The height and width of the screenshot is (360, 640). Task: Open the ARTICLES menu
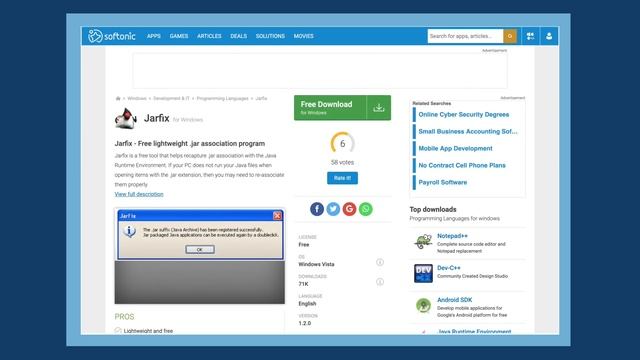(209, 36)
